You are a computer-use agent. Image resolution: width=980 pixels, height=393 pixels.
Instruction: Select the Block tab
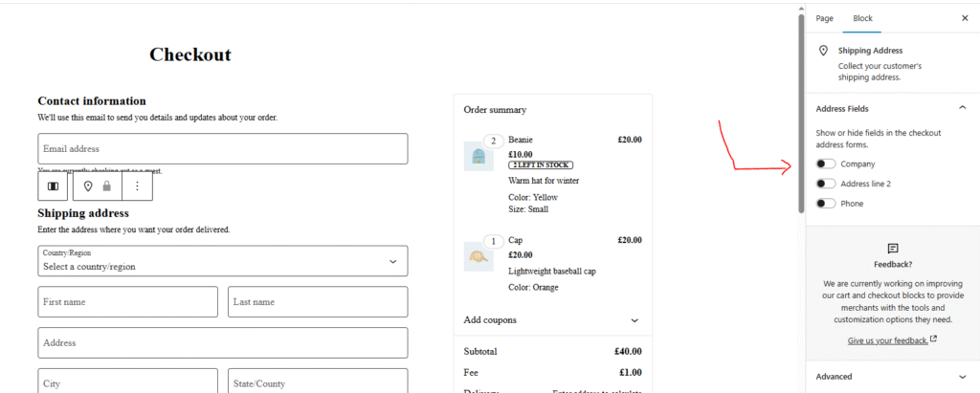862,18
